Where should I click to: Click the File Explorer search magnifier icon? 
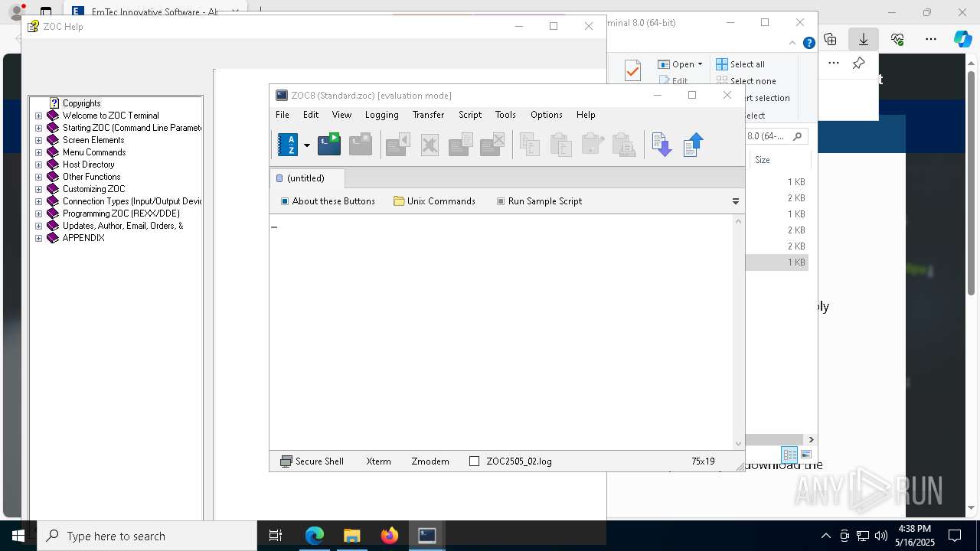click(x=797, y=136)
